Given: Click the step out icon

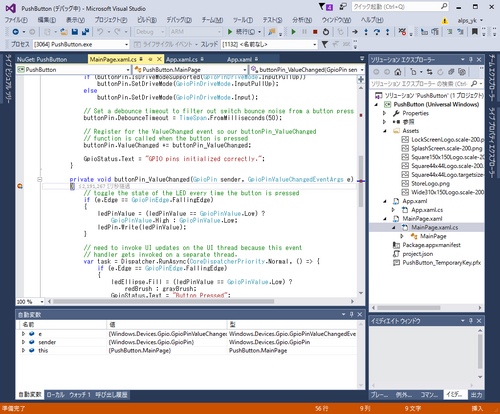Looking at the screenshot, I should click(387, 32).
